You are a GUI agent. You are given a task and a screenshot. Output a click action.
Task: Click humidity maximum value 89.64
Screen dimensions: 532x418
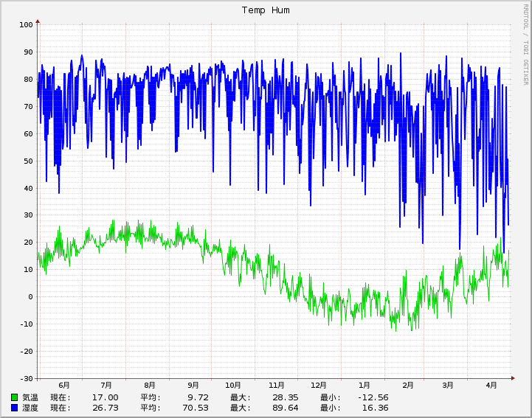(286, 408)
